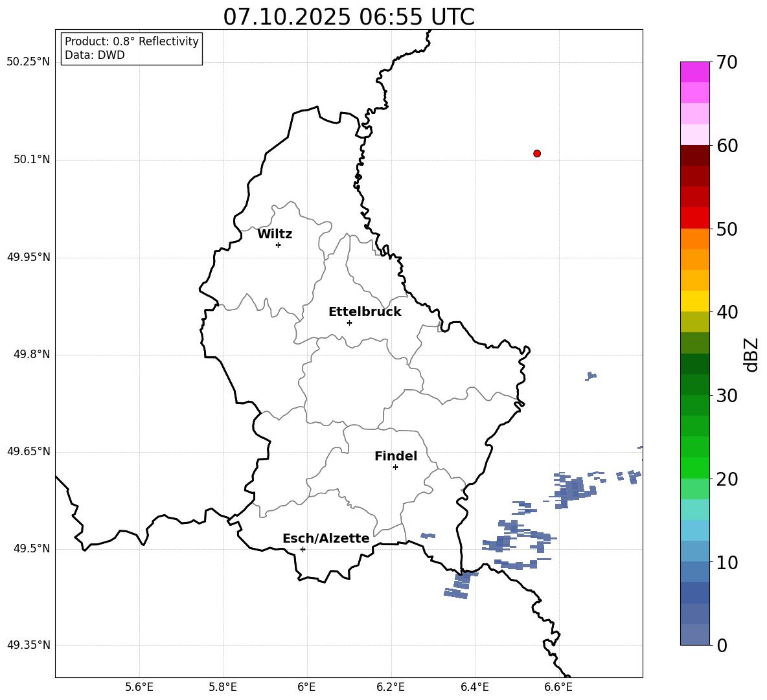Click the latitude label '50.1°N'
Image resolution: width=767 pixels, height=700 pixels.
[31, 160]
